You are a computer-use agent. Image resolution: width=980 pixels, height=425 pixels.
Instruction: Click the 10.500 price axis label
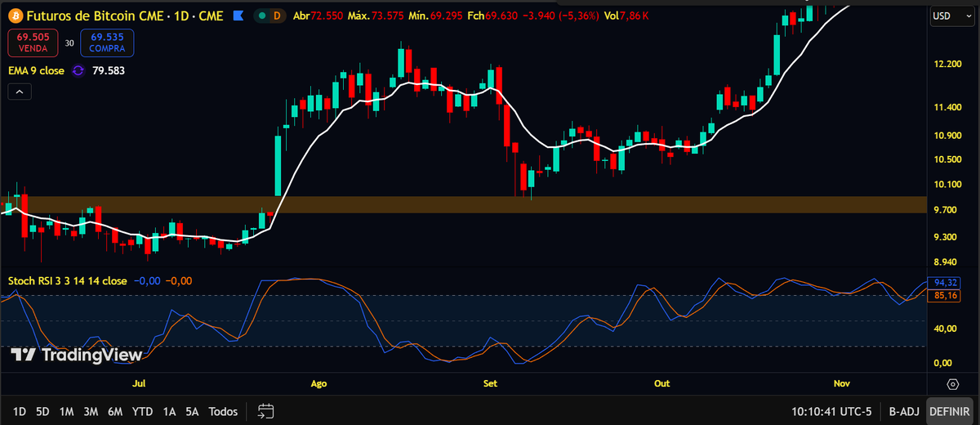tap(947, 159)
